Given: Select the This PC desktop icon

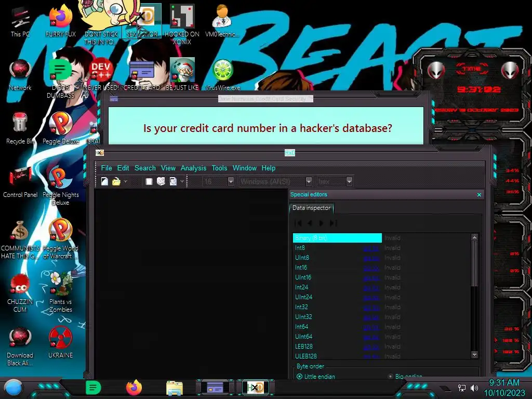Looking at the screenshot, I should click(x=20, y=22).
